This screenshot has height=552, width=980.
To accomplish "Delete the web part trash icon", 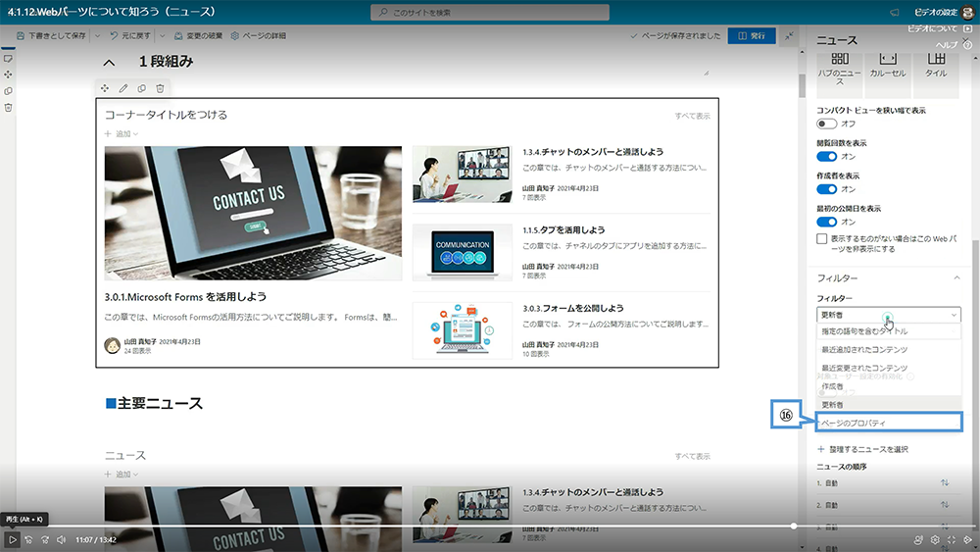I will coord(160,88).
